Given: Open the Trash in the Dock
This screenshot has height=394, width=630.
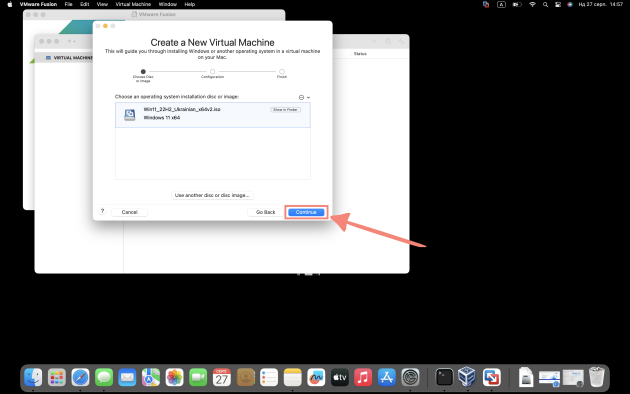Looking at the screenshot, I should (597, 377).
